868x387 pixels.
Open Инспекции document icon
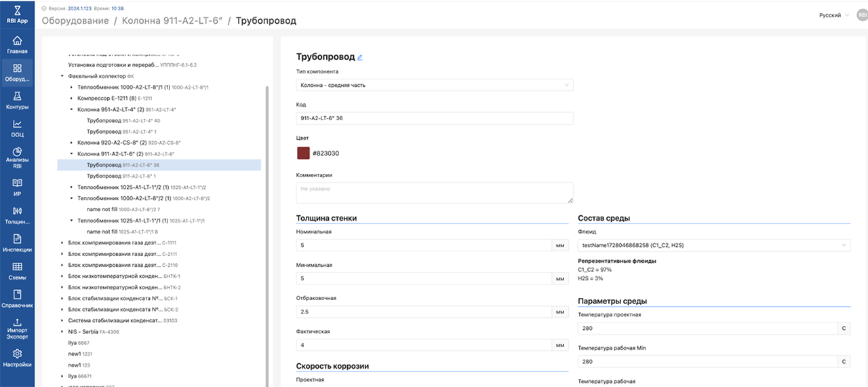17,239
